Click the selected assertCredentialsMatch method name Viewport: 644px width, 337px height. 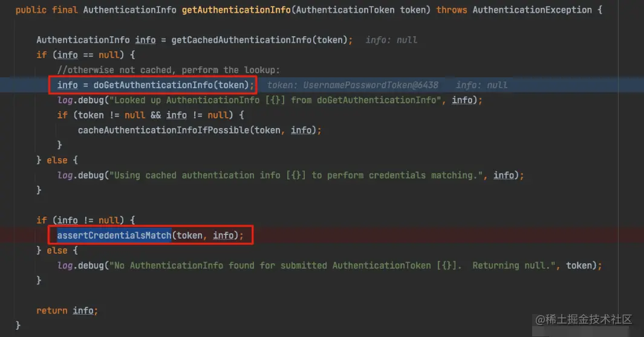tap(114, 236)
